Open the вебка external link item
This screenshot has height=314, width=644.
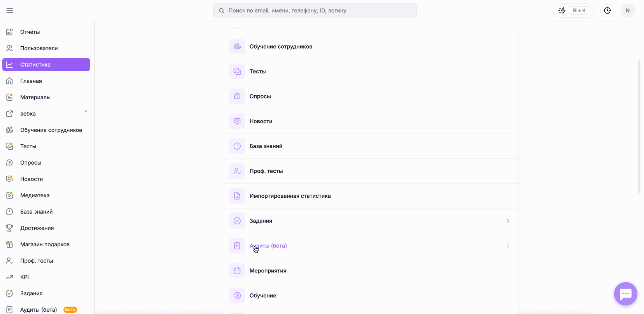click(46, 114)
